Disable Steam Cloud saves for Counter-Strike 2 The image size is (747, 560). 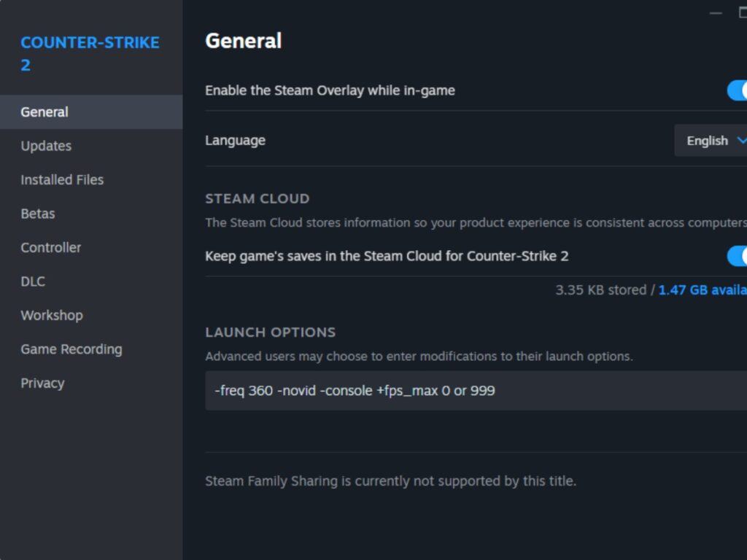737,256
